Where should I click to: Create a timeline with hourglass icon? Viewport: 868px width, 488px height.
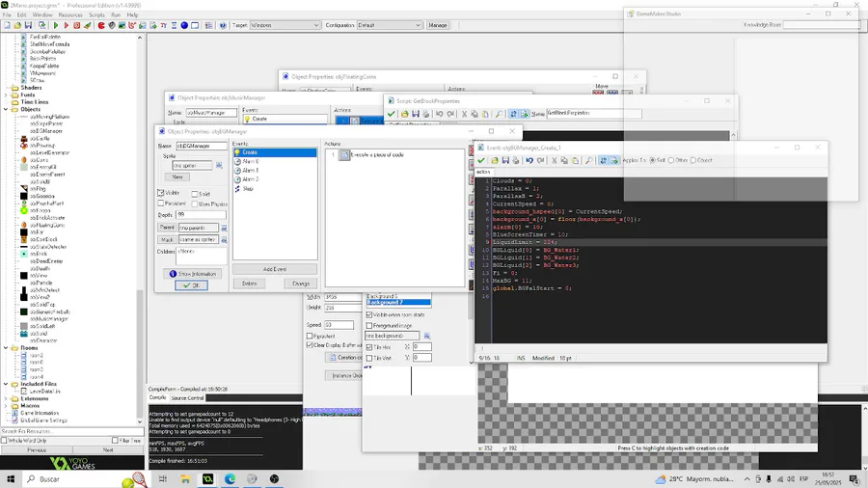click(x=174, y=25)
